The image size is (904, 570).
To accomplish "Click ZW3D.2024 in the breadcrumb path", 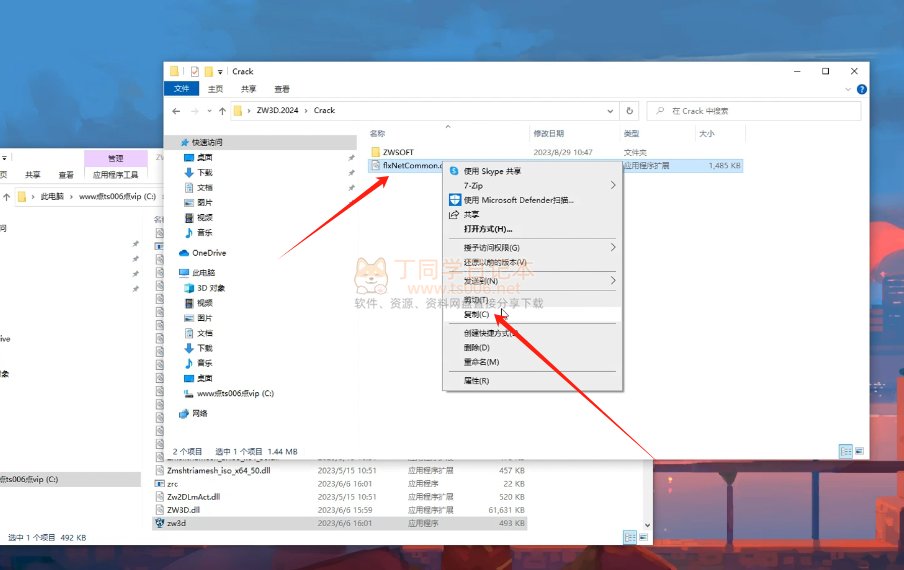I will pyautogui.click(x=278, y=111).
